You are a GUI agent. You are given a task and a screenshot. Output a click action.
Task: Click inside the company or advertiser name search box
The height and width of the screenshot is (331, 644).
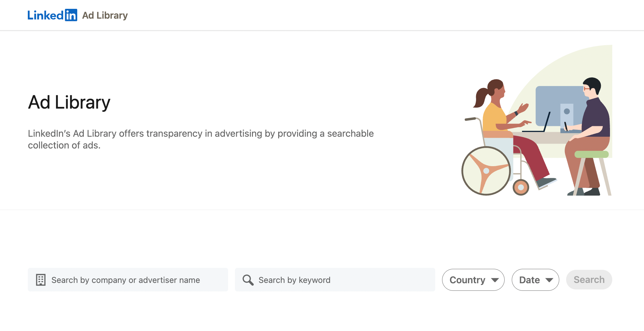(x=128, y=280)
